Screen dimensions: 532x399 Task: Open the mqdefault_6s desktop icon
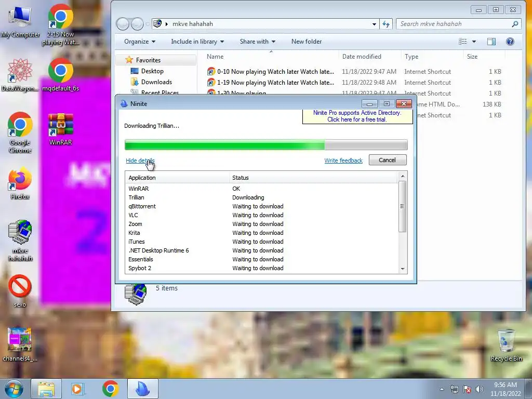[61, 75]
